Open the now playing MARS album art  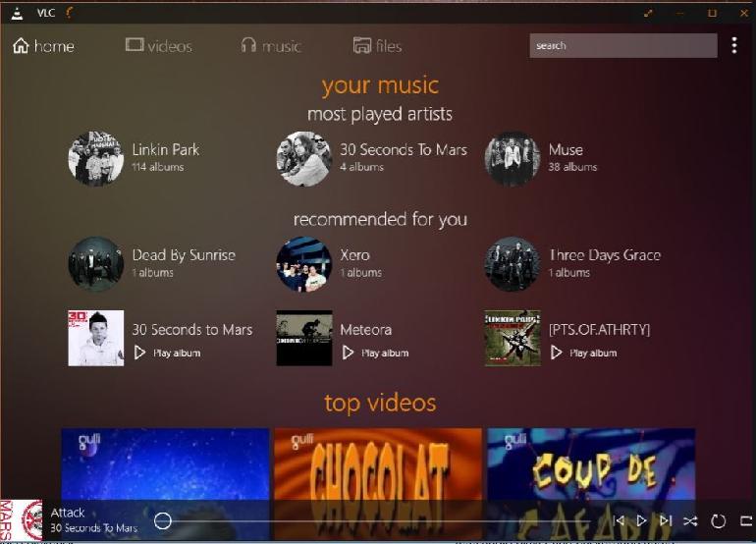(x=22, y=519)
